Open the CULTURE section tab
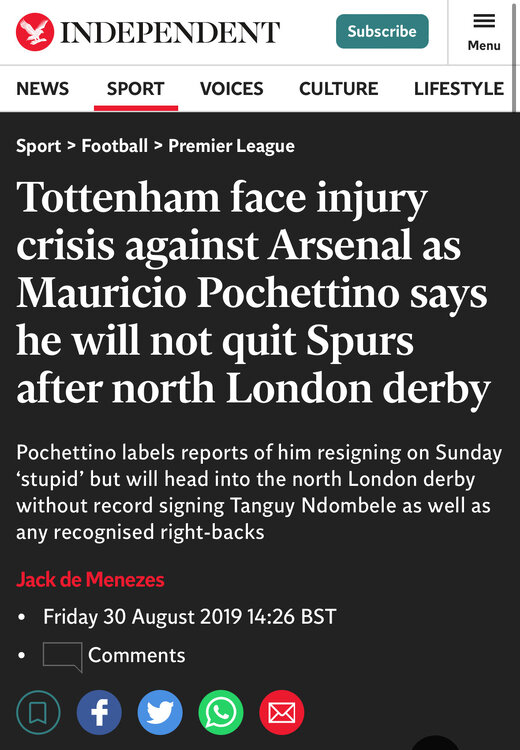The width and height of the screenshot is (520, 750). [x=339, y=88]
